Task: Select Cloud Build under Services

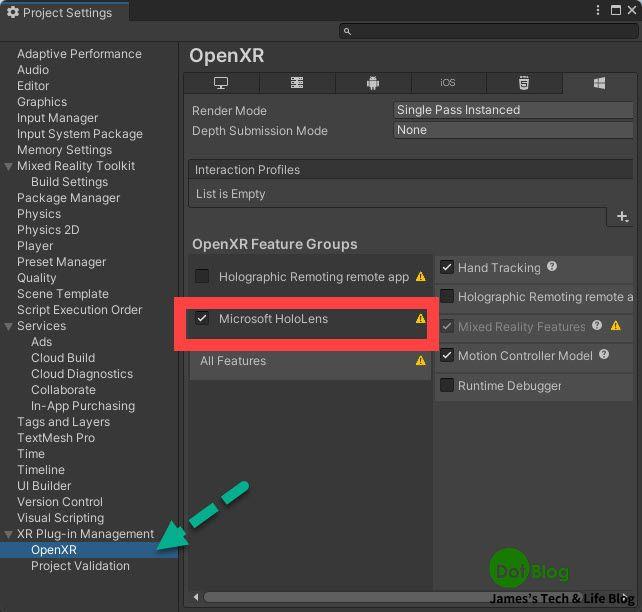Action: point(63,358)
